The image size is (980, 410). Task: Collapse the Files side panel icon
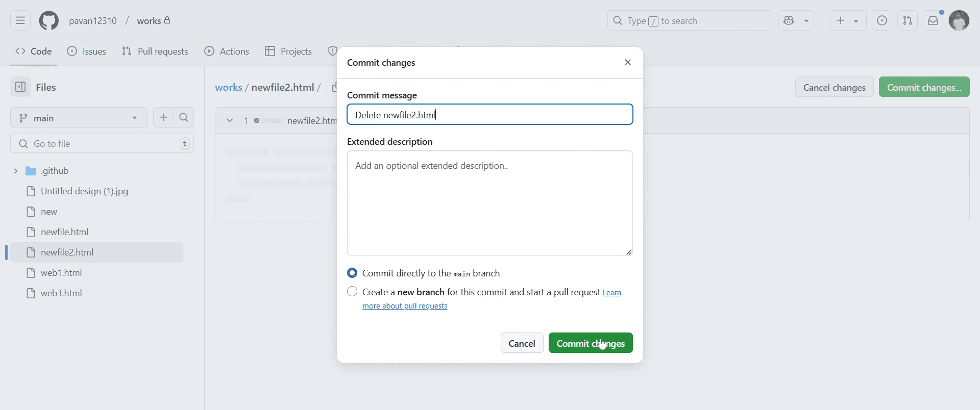20,87
